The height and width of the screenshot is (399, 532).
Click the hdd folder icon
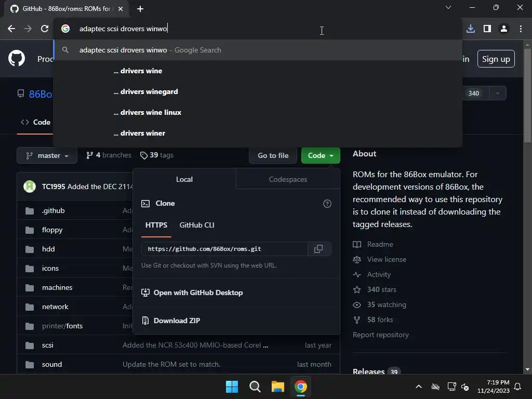pyautogui.click(x=30, y=249)
